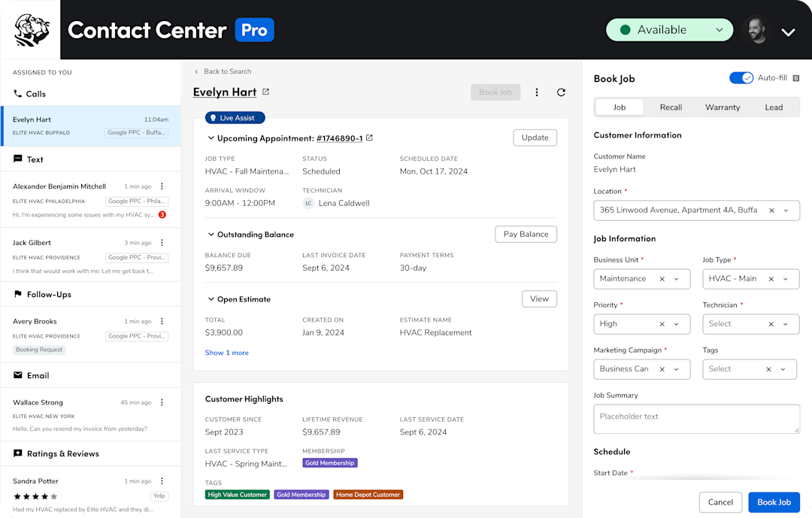Switch to the Warranty tab
Screen dimensions: 812x518
(x=723, y=108)
